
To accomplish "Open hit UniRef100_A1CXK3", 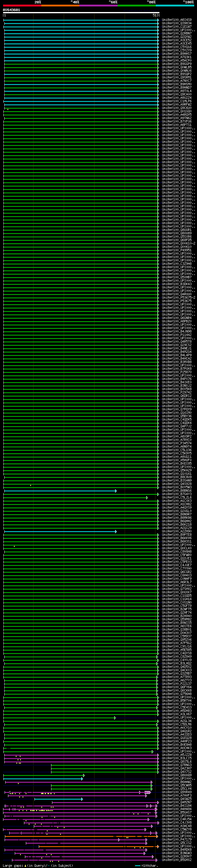I will pyautogui.click(x=176, y=501).
